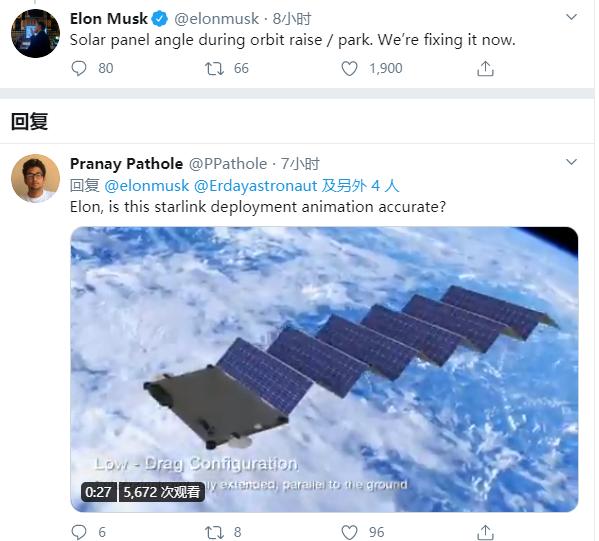The width and height of the screenshot is (599, 541).
Task: Open Elon Musk's profile picture
Action: [36, 33]
